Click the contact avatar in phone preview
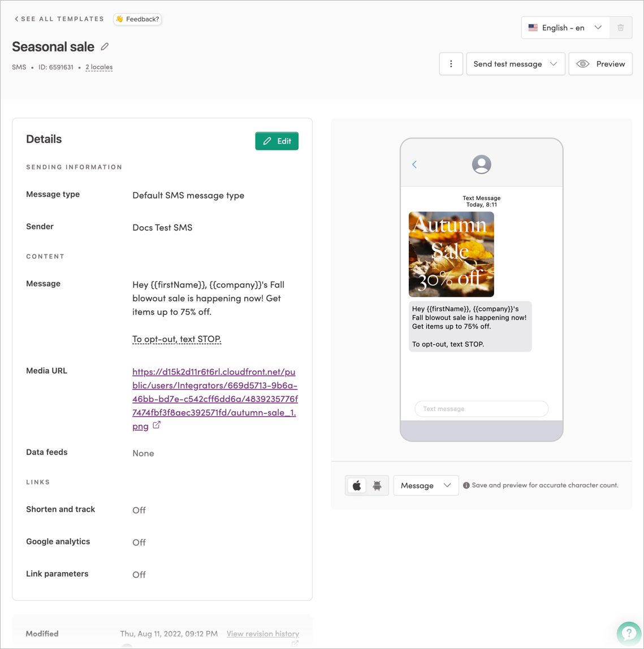Screen dimensions: 644x649 (x=481, y=165)
